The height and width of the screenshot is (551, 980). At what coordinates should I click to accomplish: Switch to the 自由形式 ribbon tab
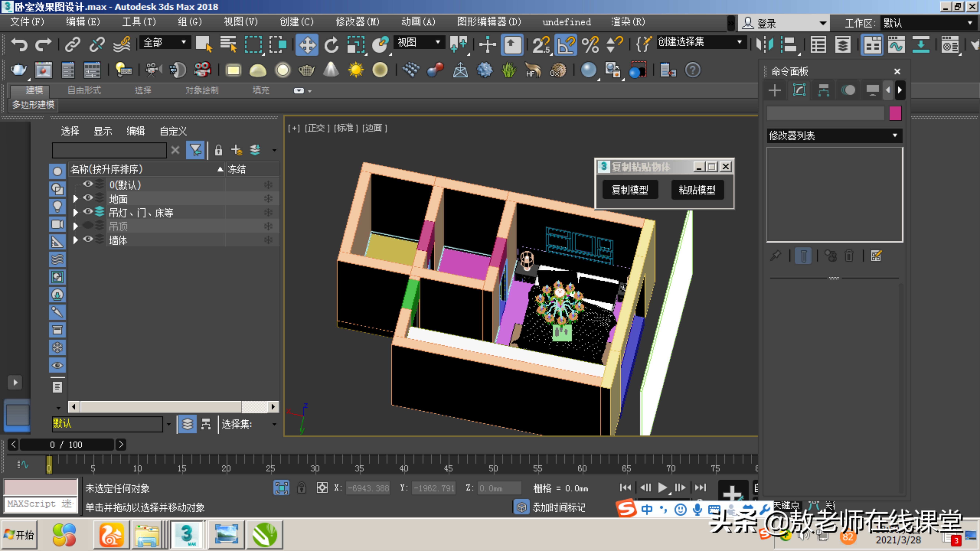(83, 90)
